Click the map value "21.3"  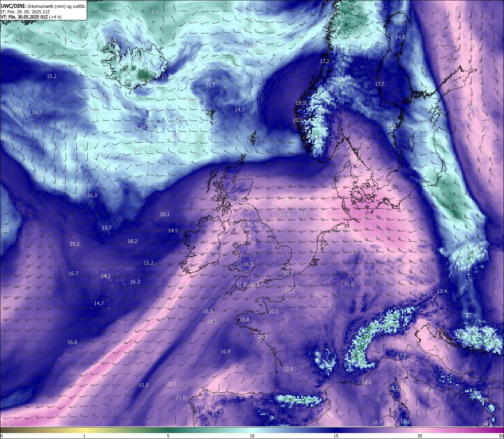pyautogui.click(x=74, y=244)
